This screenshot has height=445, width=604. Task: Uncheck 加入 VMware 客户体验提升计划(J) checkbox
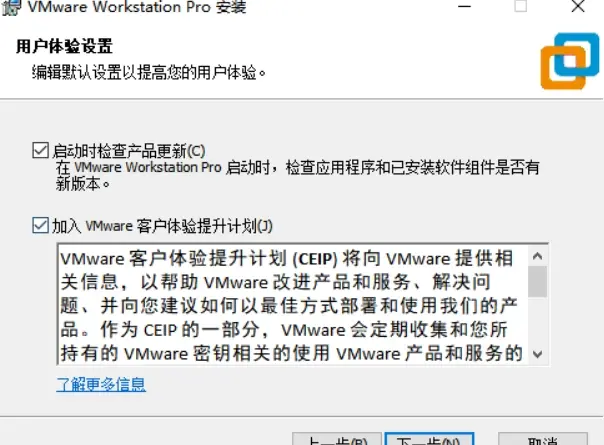point(40,225)
